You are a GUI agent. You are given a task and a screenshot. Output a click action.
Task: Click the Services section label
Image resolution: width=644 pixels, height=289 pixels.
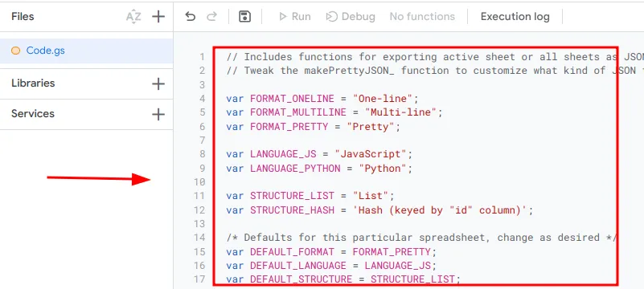coord(33,113)
